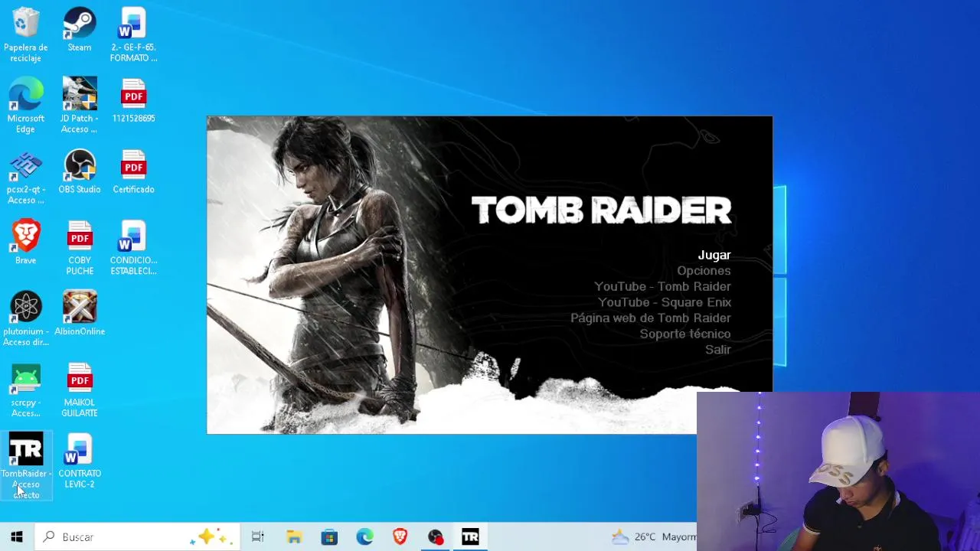Image resolution: width=980 pixels, height=551 pixels.
Task: Select the JD Patch shortcut icon
Action: pos(80,106)
